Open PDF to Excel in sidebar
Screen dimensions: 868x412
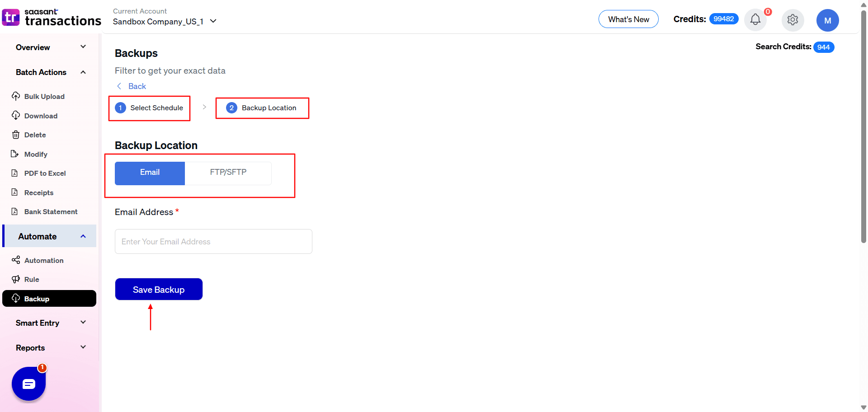click(45, 173)
